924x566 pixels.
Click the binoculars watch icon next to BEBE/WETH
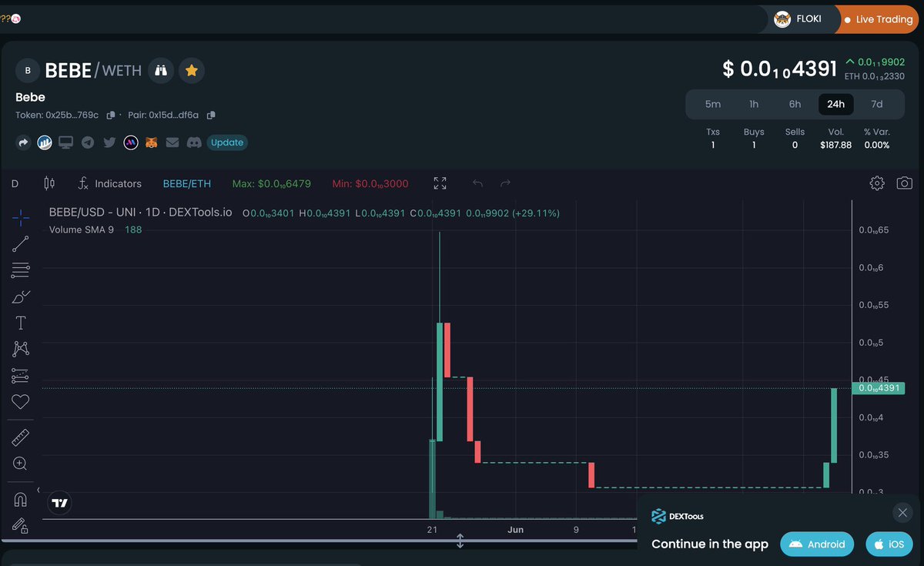(161, 70)
